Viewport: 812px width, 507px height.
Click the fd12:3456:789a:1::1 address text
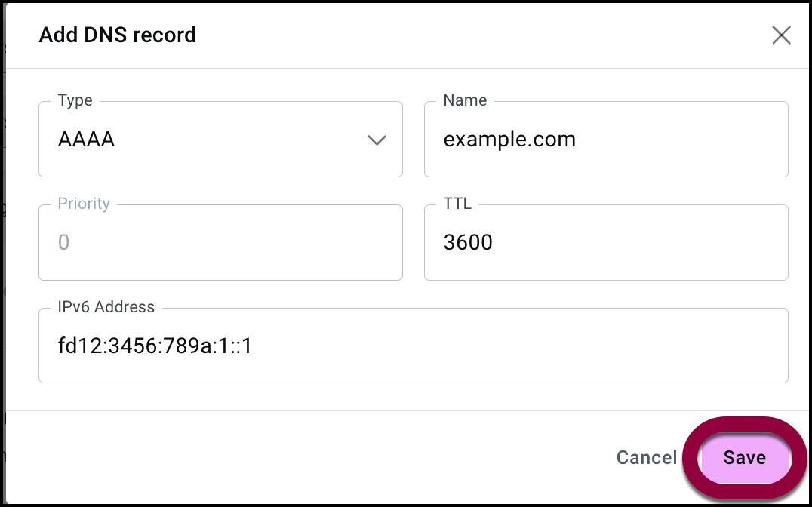[155, 346]
